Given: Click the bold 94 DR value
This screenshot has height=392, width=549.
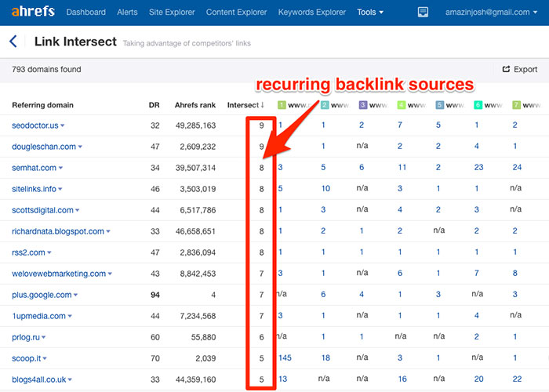Looking at the screenshot, I should (x=155, y=295).
